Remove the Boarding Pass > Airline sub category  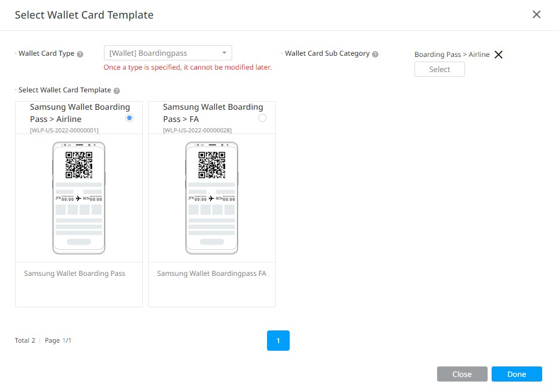coord(499,54)
